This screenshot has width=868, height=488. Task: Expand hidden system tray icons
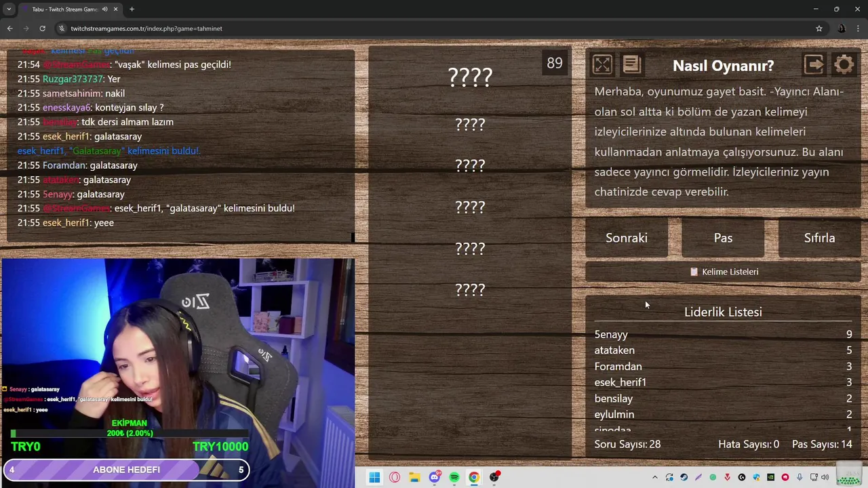point(655,477)
